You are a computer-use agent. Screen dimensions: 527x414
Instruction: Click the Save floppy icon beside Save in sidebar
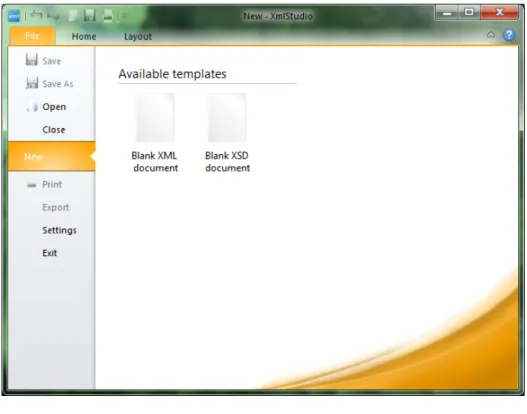tap(32, 60)
